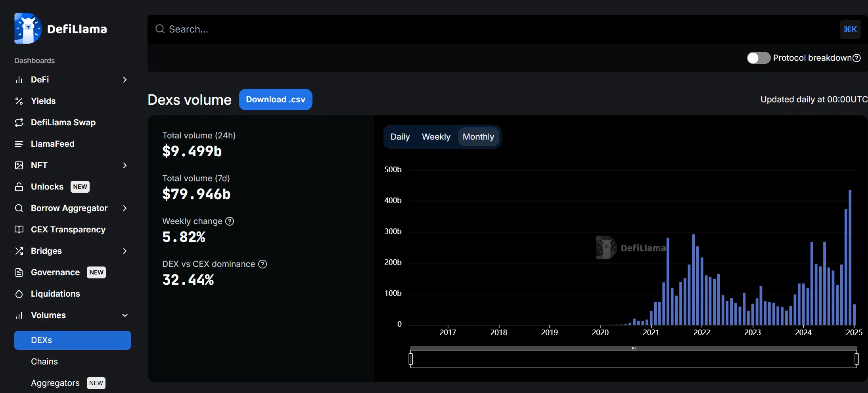Click the Bridges shuffle icon
The image size is (868, 393).
coord(19,251)
